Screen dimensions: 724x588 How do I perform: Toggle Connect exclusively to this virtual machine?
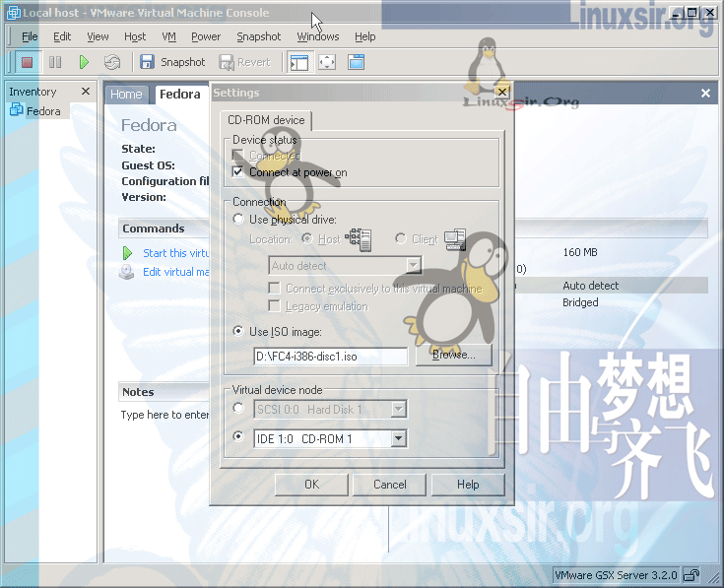274,289
